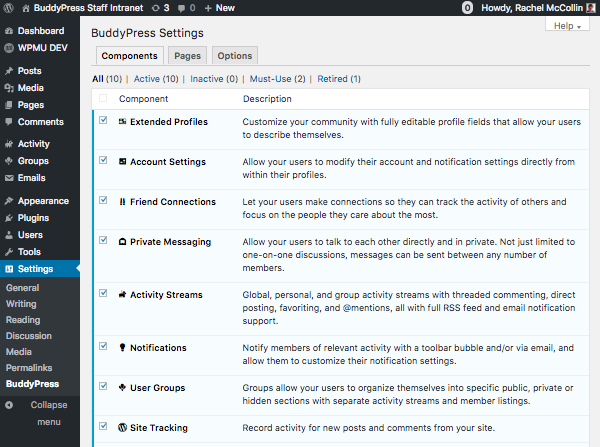Click Rachel McCollin avatar thumbnail
Screen dimensions: 600x447
[x=591, y=8]
